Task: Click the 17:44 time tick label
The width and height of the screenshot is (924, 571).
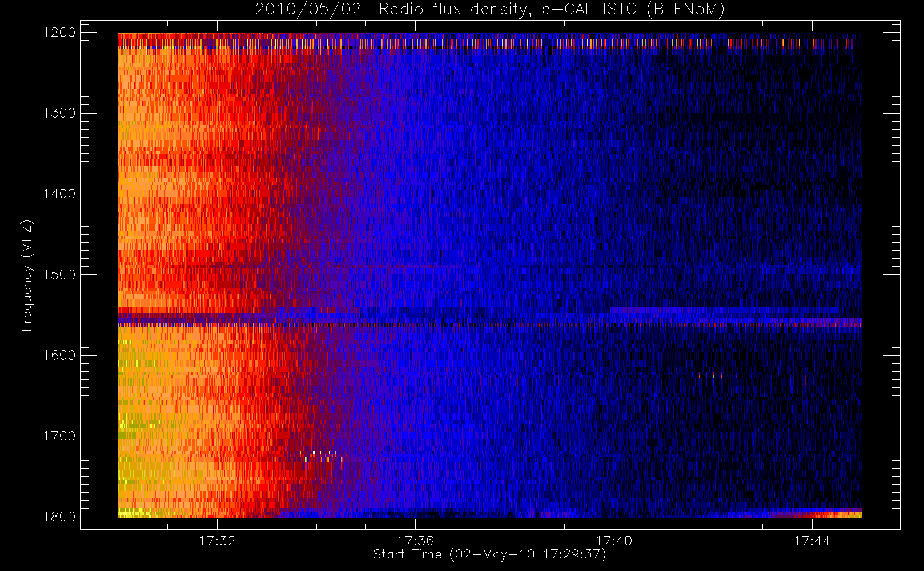Action: 812,540
